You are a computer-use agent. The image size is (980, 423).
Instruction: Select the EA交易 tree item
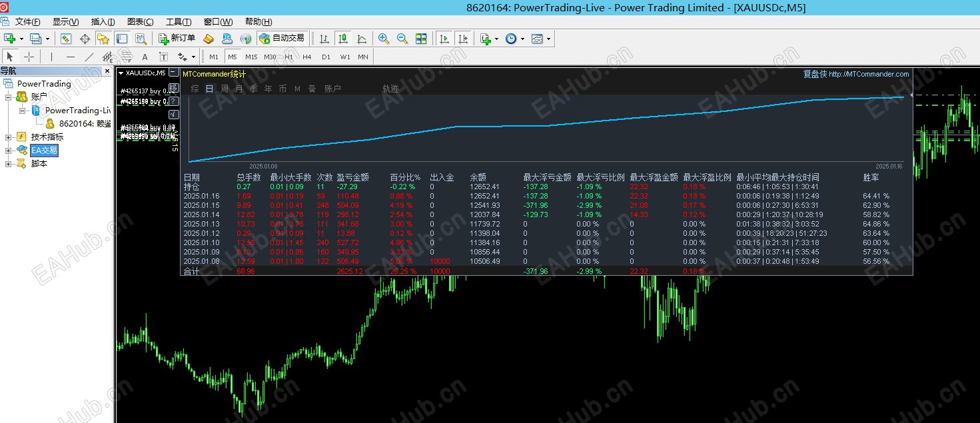pyautogui.click(x=45, y=150)
